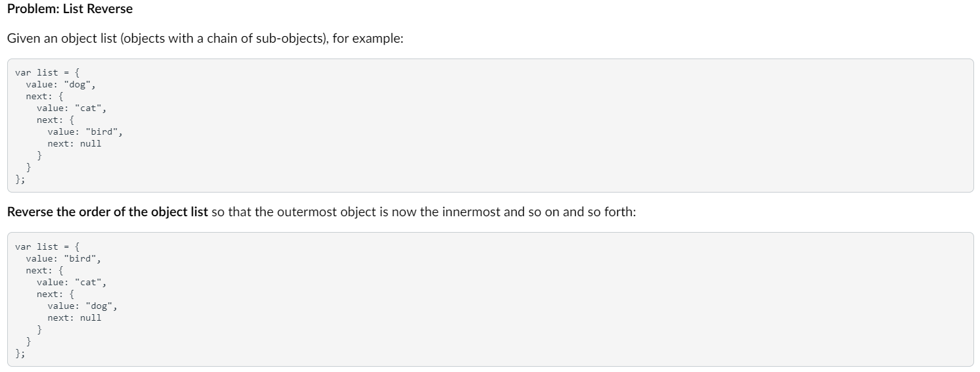
Task: Click the value: "dog" line in the second code block
Action: (82, 306)
